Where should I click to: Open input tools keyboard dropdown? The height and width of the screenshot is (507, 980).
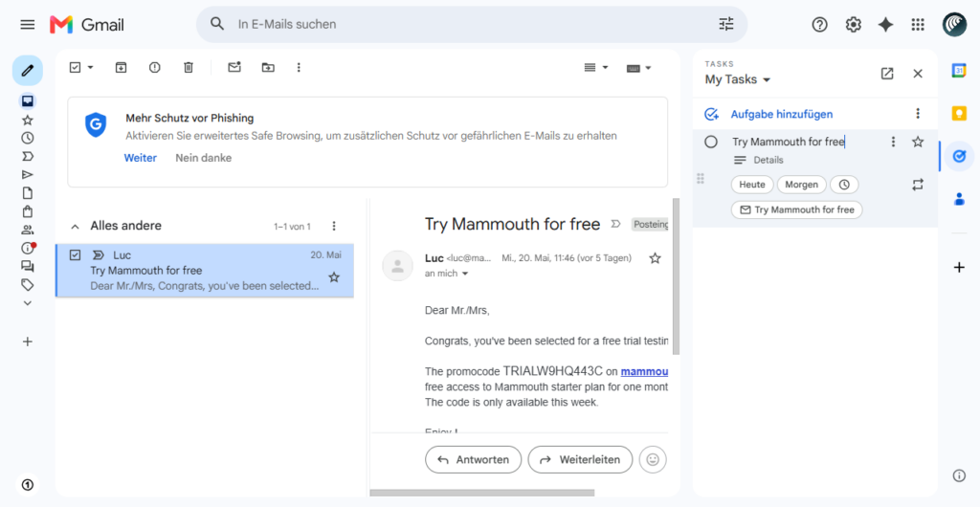[x=638, y=67]
